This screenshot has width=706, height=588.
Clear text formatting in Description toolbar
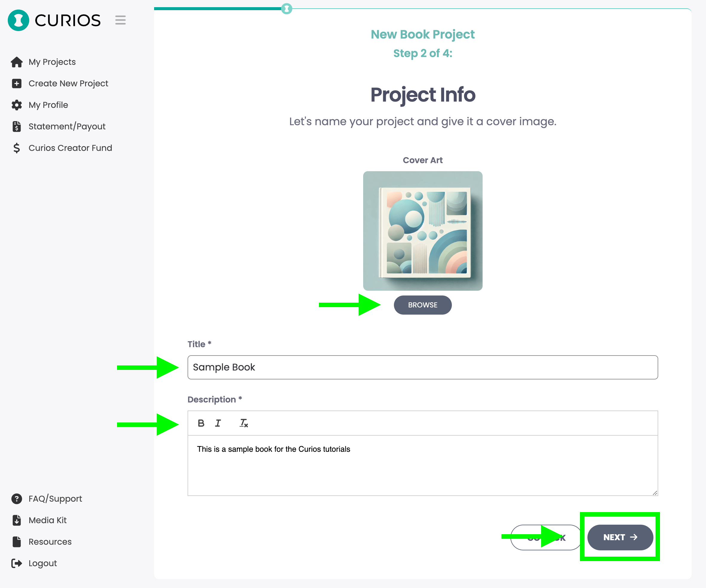[x=244, y=423]
